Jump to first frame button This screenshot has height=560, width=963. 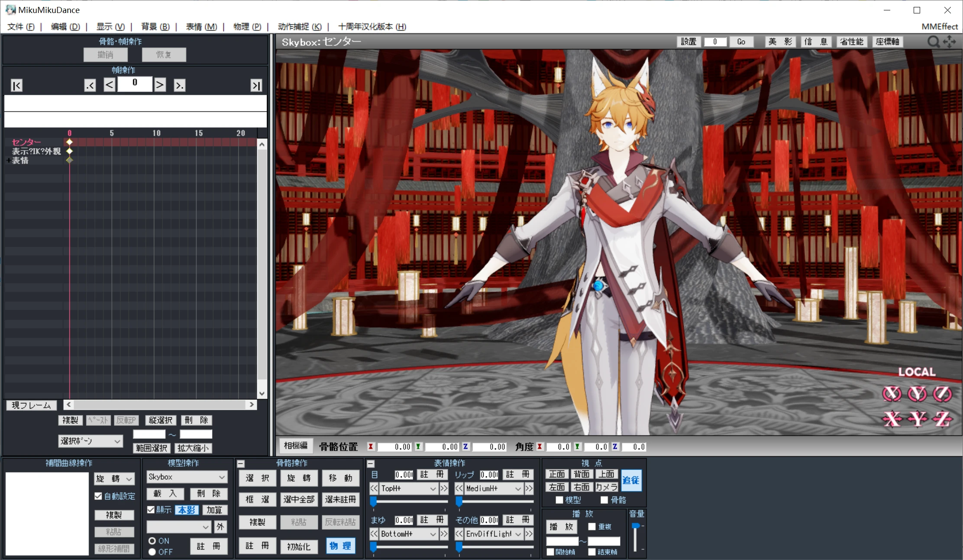coord(16,85)
